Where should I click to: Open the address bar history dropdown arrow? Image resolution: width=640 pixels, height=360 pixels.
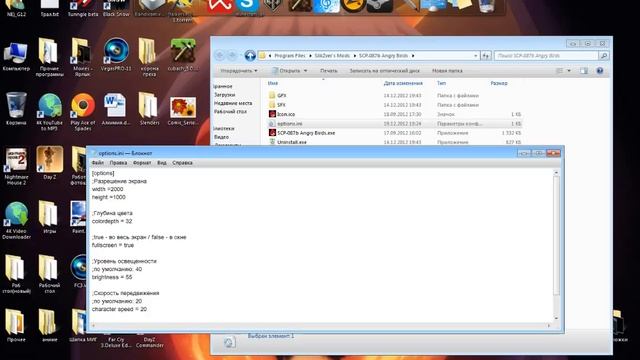point(476,56)
